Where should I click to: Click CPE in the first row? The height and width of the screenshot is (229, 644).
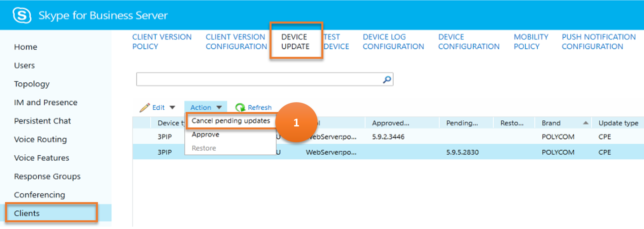605,137
